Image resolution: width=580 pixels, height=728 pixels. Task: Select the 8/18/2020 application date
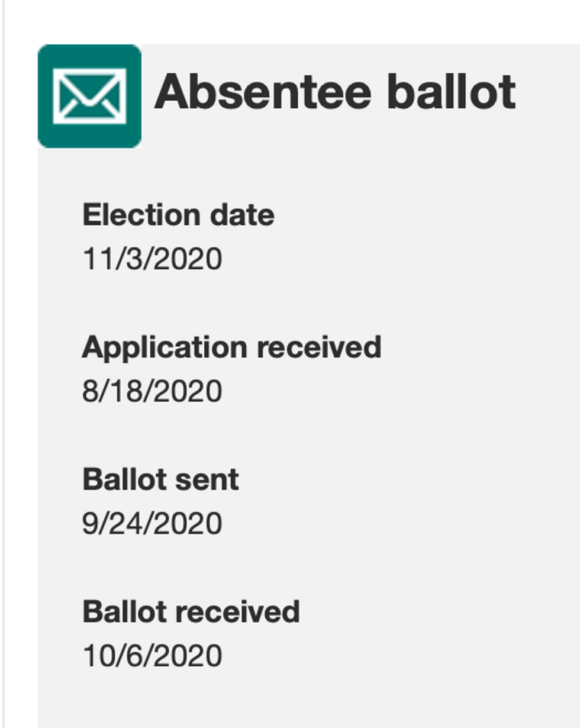coord(152,392)
